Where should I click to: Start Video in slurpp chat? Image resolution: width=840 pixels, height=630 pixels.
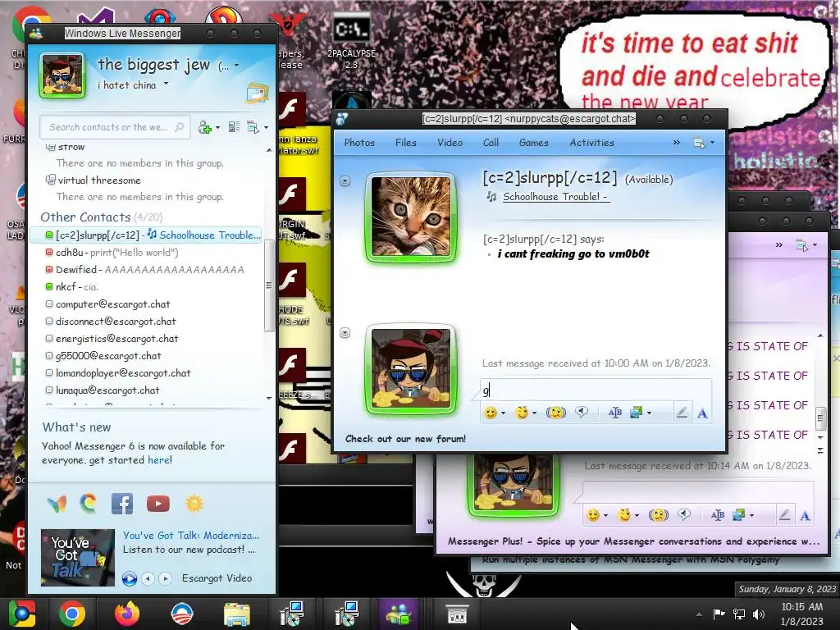[x=450, y=143]
